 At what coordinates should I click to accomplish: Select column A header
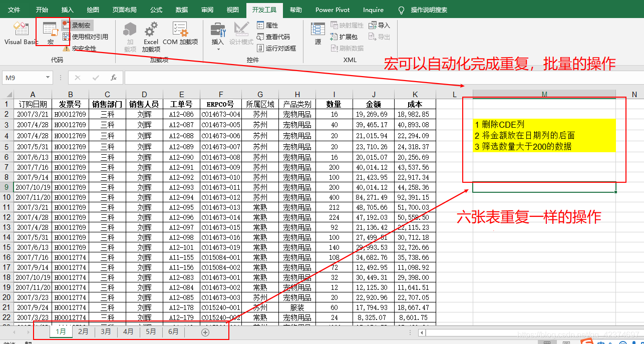(33, 95)
